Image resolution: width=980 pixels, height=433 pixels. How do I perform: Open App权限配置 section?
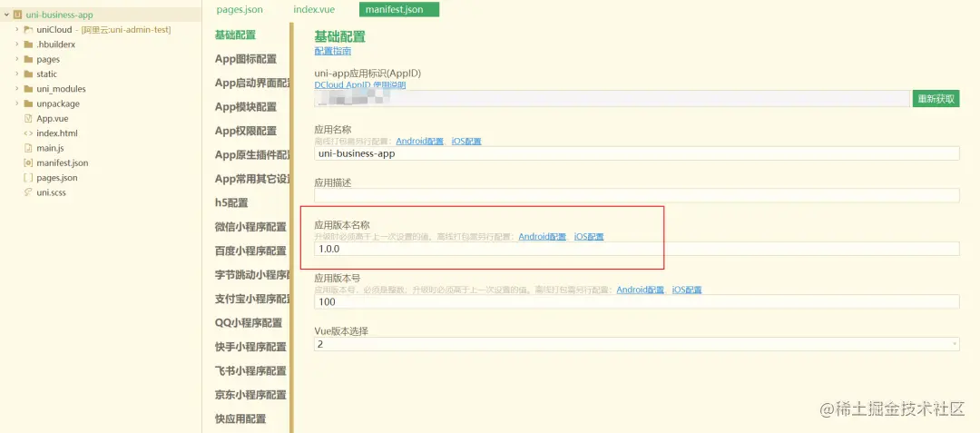pyautogui.click(x=246, y=132)
